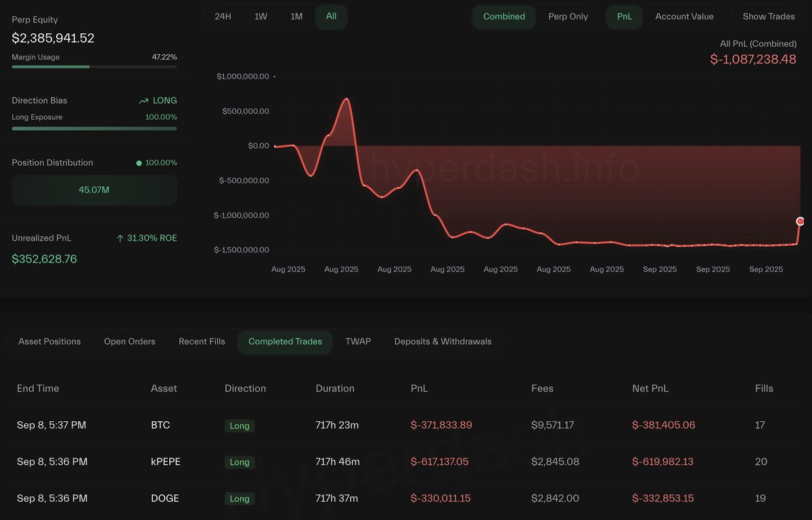Click the LONG trend arrow icon
The image size is (812, 520).
[x=143, y=101]
